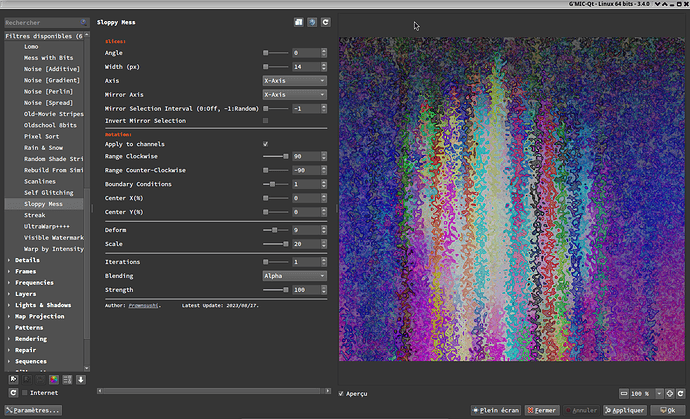Select the Pixel Sort filter
Viewport: 690px width, 419px height.
tap(41, 135)
